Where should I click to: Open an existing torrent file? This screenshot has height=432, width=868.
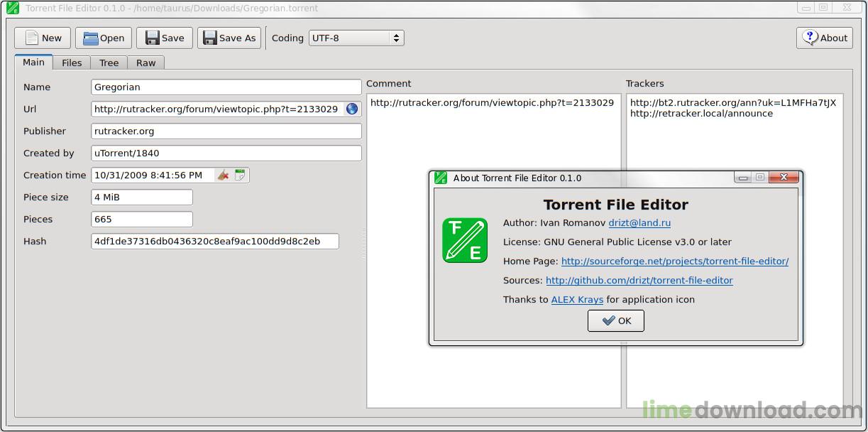[x=104, y=38]
